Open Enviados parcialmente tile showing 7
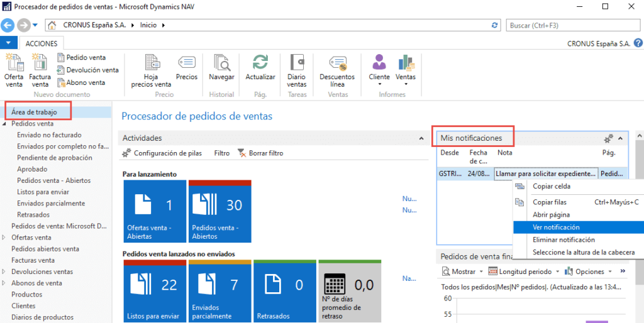 (219, 291)
